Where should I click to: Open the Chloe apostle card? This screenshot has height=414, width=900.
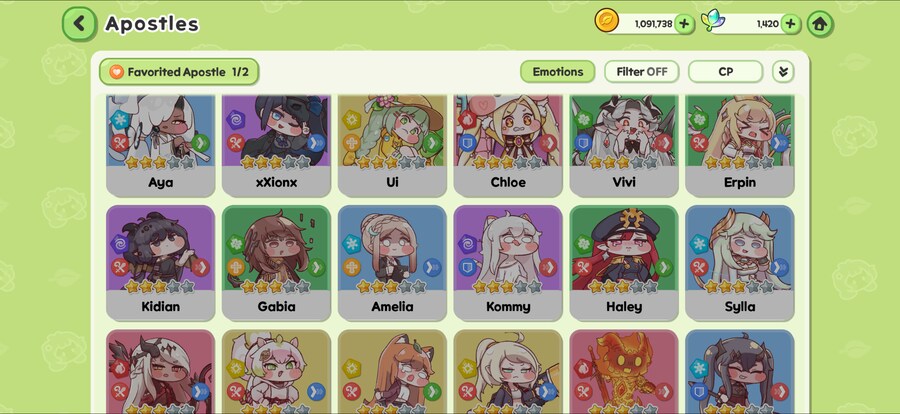click(x=508, y=146)
